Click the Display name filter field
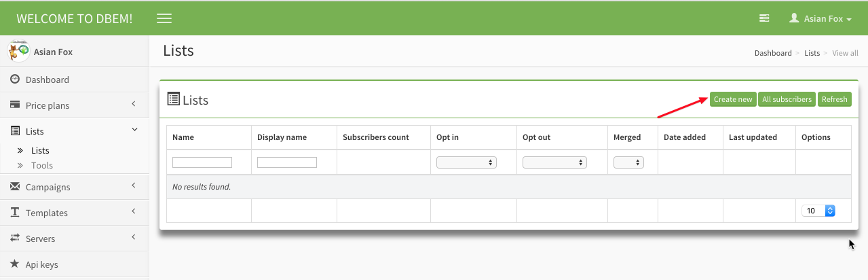This screenshot has width=868, height=280. tap(287, 162)
